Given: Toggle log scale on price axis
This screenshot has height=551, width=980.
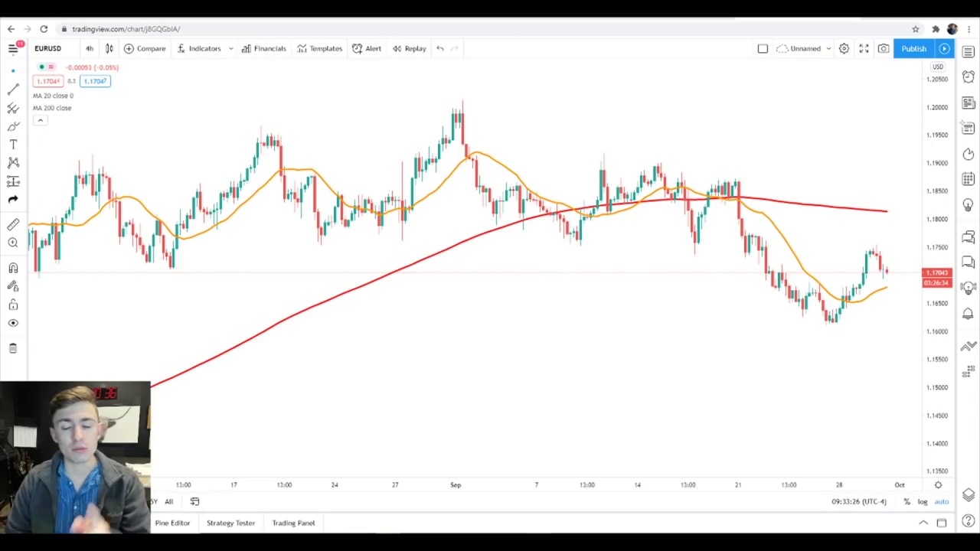Looking at the screenshot, I should click(923, 502).
